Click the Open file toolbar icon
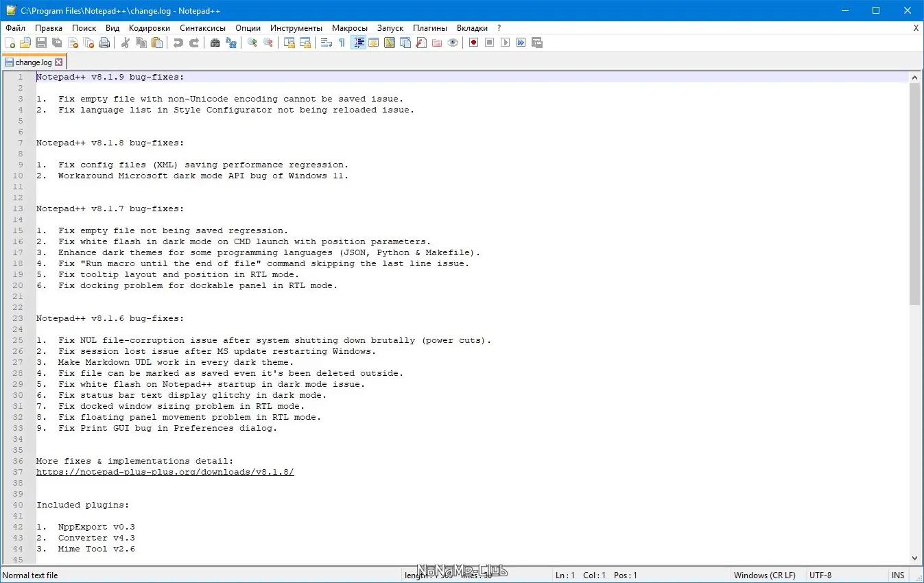The image size is (924, 583). [x=25, y=43]
